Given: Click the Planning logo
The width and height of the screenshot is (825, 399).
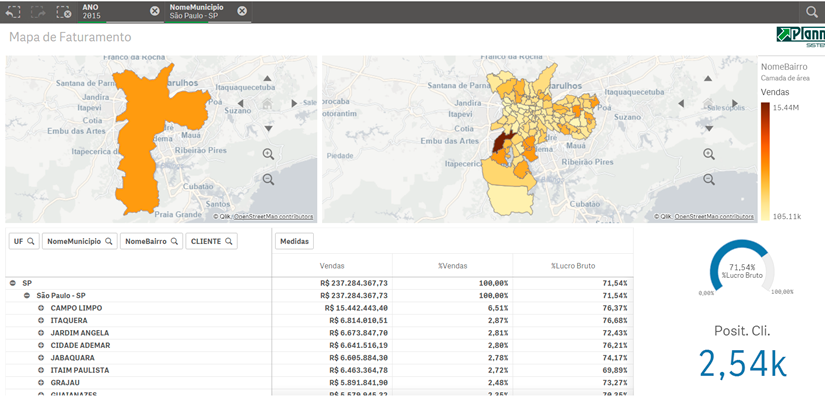Looking at the screenshot, I should point(801,37).
